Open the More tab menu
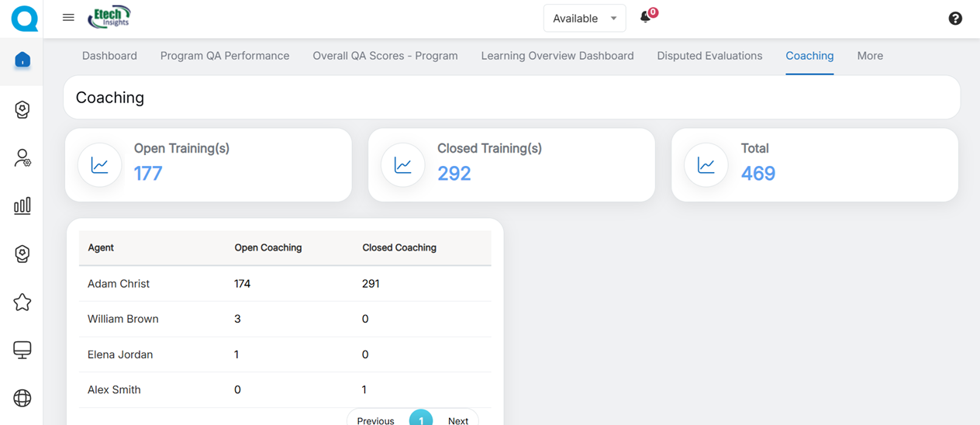 (870, 56)
